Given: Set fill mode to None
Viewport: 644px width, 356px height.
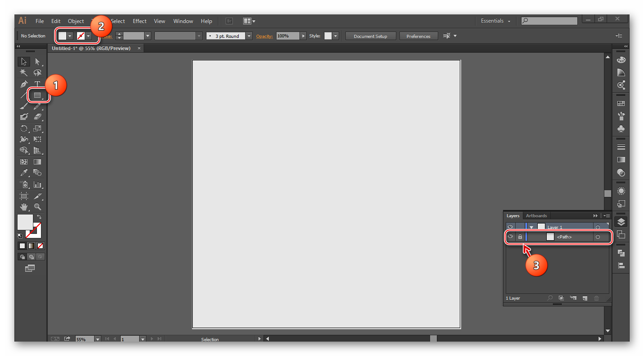Looking at the screenshot, I should point(40,246).
